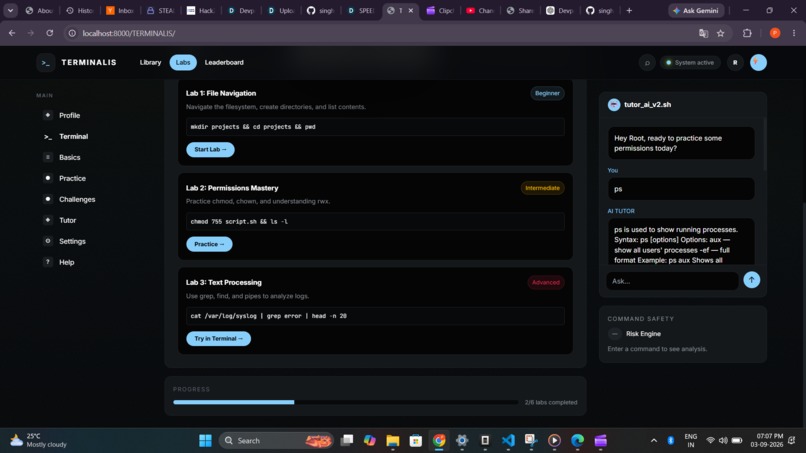This screenshot has height=453, width=806.
Task: Go back in browser history
Action: coord(12,33)
